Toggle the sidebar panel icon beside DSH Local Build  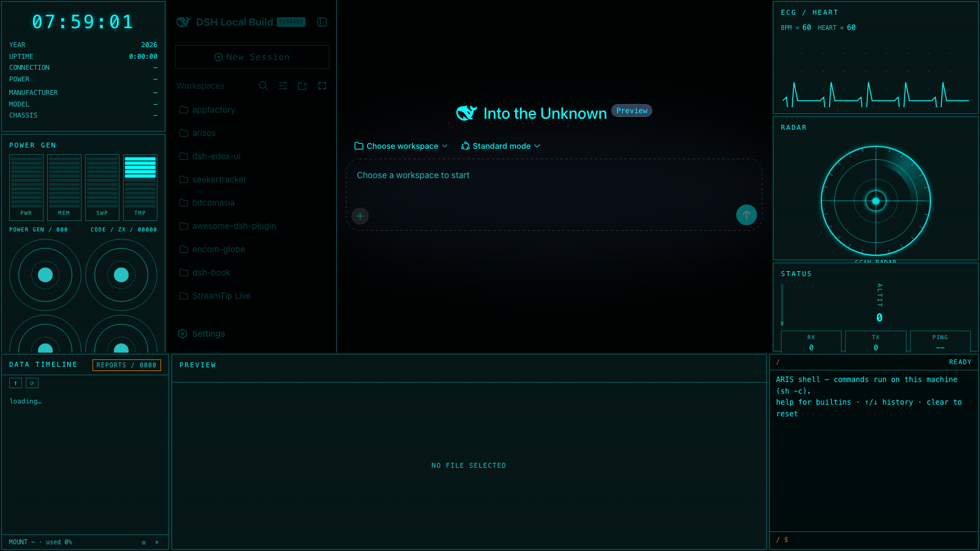[x=322, y=22]
